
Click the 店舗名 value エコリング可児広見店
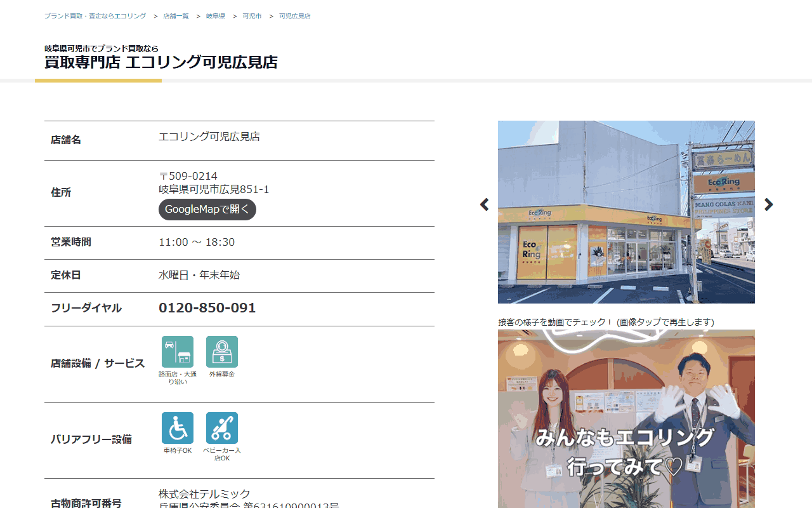point(209,137)
